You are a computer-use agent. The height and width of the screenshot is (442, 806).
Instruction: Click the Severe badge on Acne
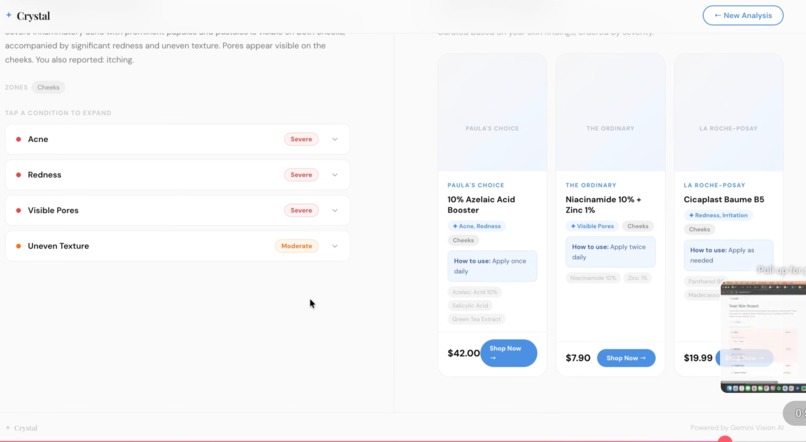[x=301, y=139]
